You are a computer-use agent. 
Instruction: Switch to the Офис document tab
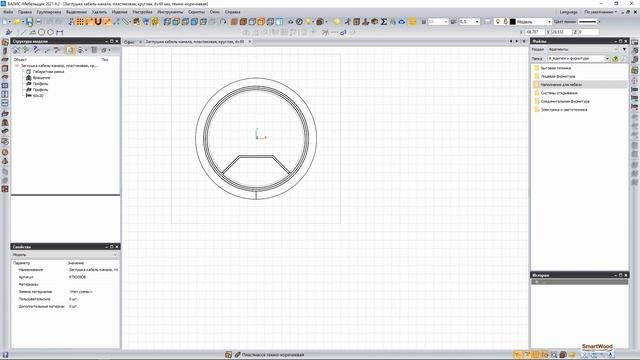click(129, 42)
